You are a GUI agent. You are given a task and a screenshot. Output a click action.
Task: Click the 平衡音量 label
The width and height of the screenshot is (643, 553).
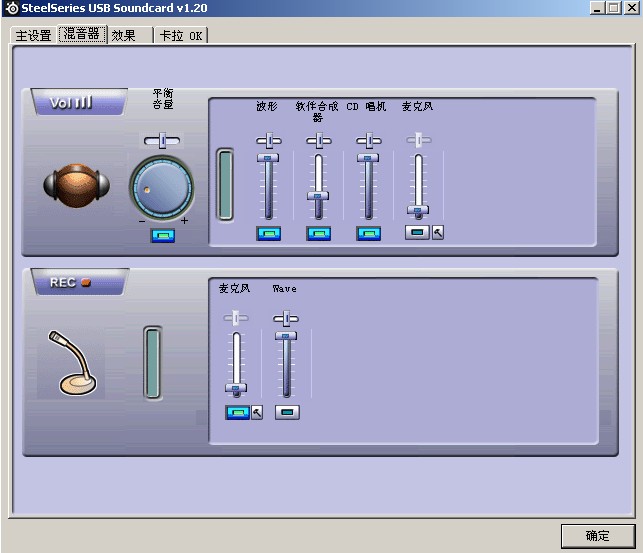point(163,99)
